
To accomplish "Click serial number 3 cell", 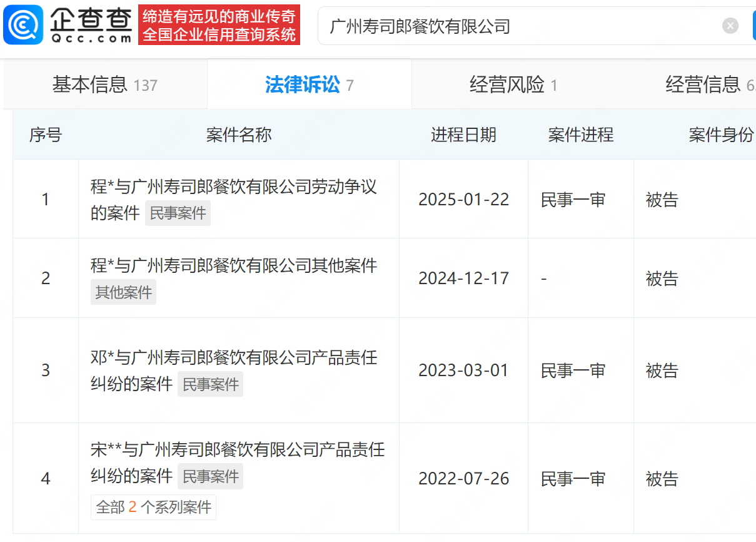I will 46,371.
